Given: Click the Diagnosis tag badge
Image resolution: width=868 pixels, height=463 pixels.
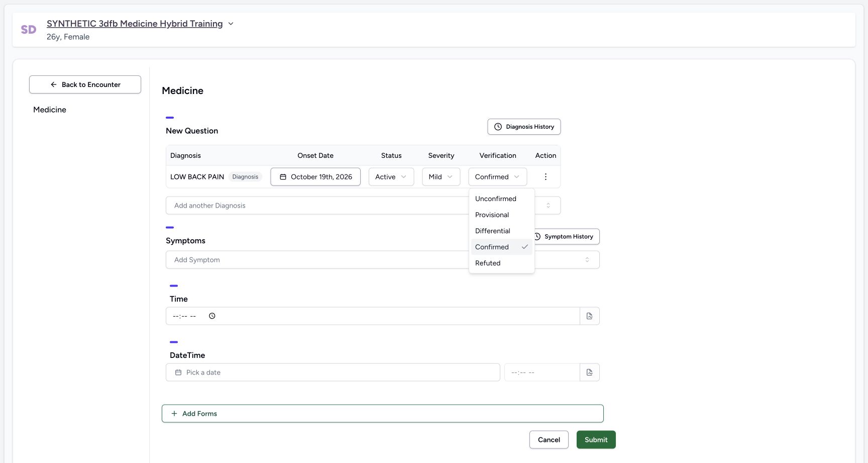Looking at the screenshot, I should [x=245, y=177].
